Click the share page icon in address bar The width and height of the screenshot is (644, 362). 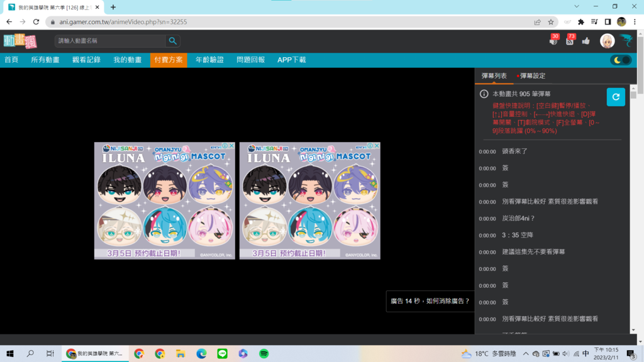537,22
